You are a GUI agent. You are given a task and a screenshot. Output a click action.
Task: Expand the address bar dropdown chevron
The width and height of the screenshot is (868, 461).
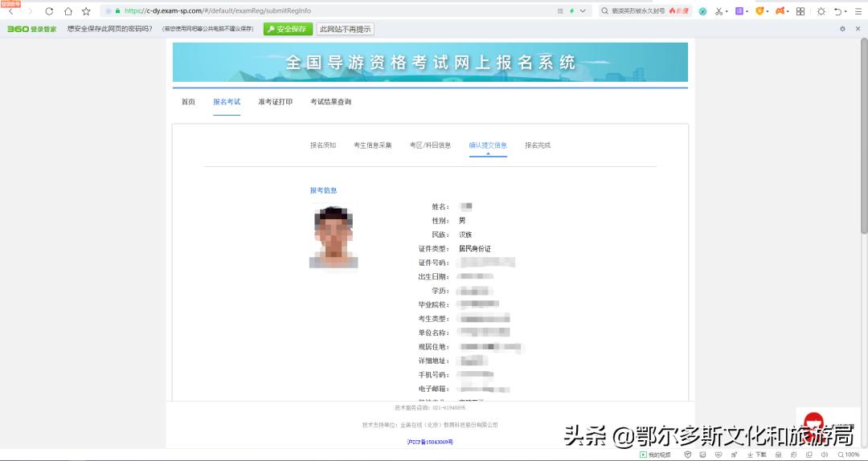[x=583, y=11]
